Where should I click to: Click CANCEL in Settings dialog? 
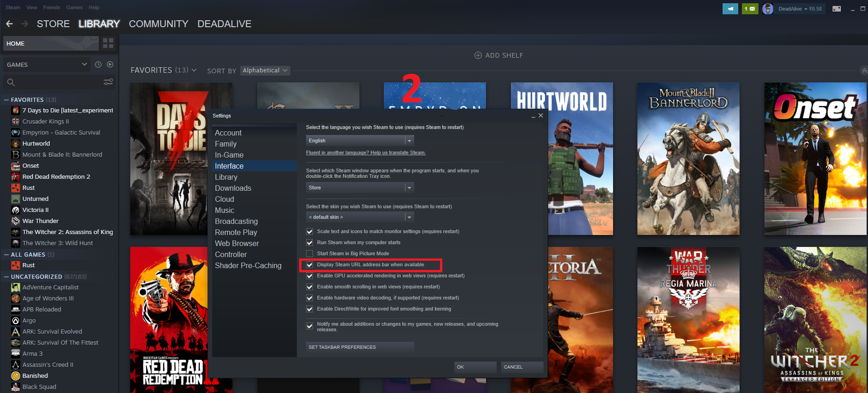pyautogui.click(x=522, y=367)
